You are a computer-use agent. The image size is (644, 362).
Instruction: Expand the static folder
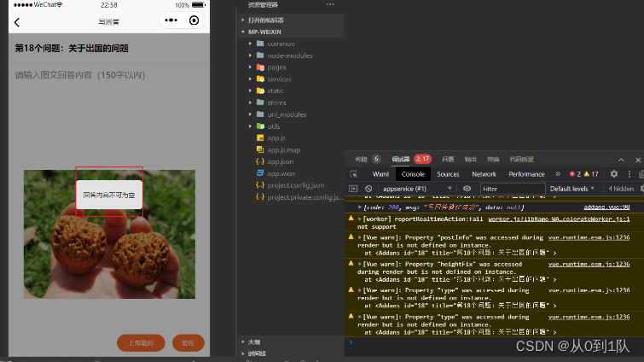tap(250, 90)
